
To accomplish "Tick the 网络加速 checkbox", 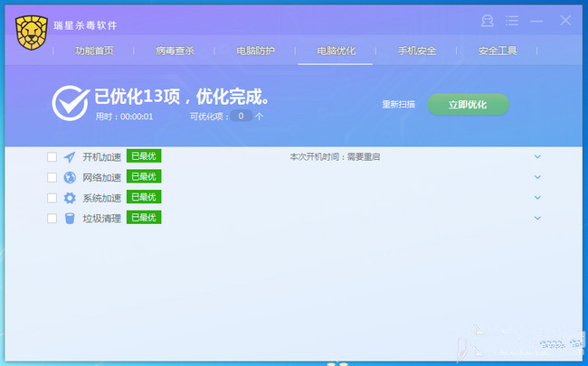I will click(52, 177).
